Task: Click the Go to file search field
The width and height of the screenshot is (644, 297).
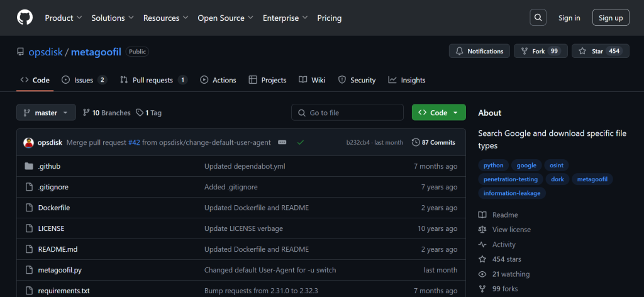Action: [347, 113]
